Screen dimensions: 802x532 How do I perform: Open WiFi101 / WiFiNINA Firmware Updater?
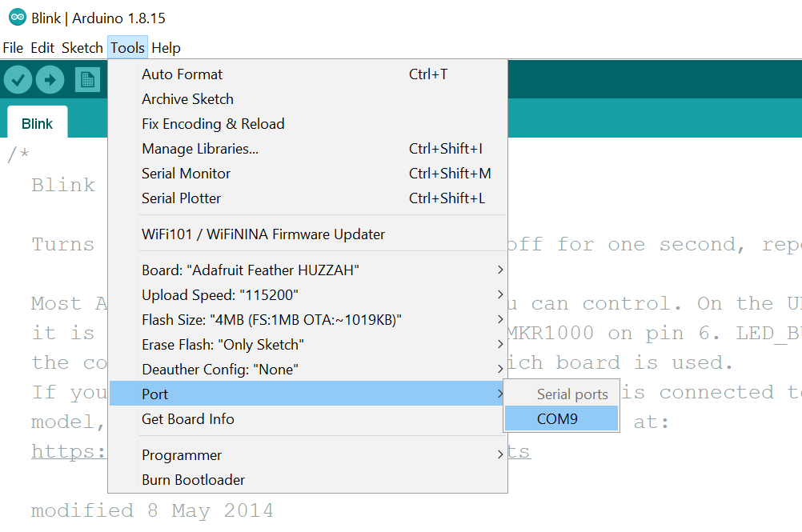tap(263, 234)
